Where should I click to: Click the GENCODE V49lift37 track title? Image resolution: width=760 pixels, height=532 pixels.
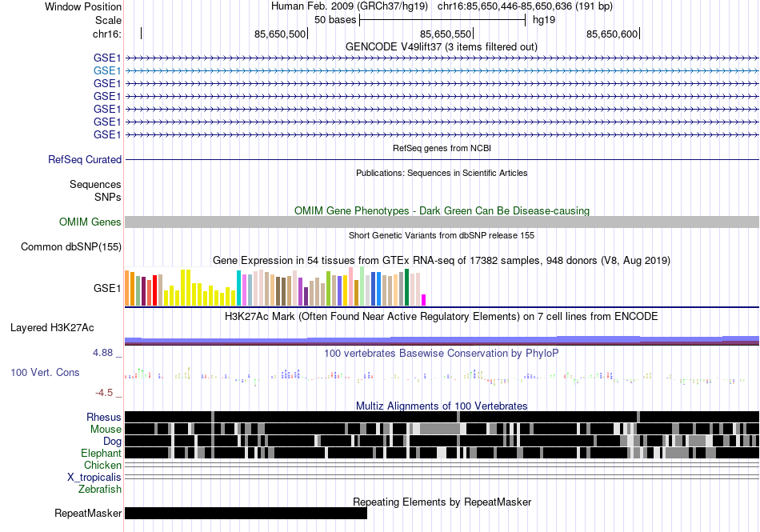coord(442,47)
